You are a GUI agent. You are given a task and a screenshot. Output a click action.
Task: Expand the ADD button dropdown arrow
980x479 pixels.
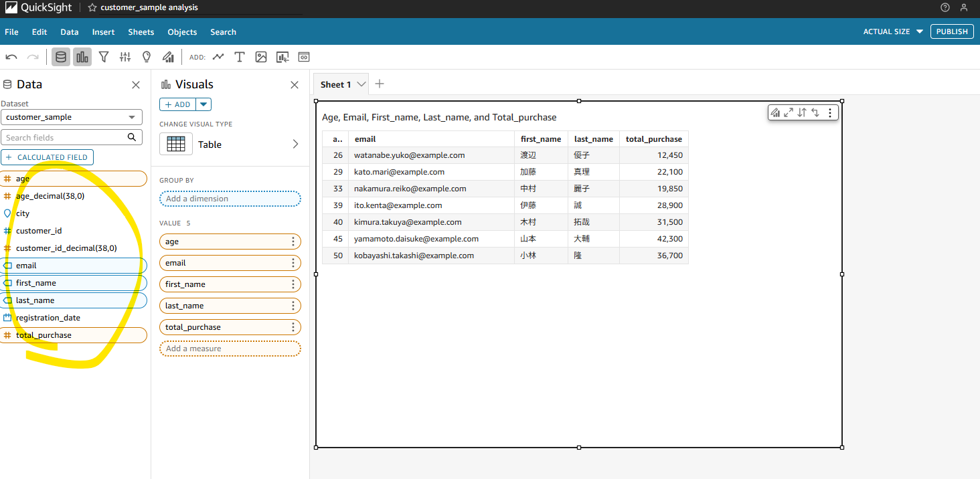coord(203,104)
